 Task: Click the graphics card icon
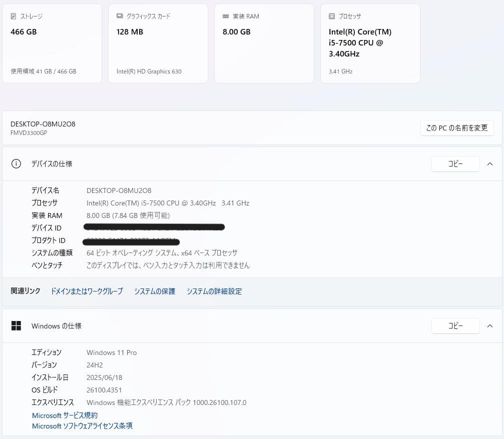click(x=120, y=16)
